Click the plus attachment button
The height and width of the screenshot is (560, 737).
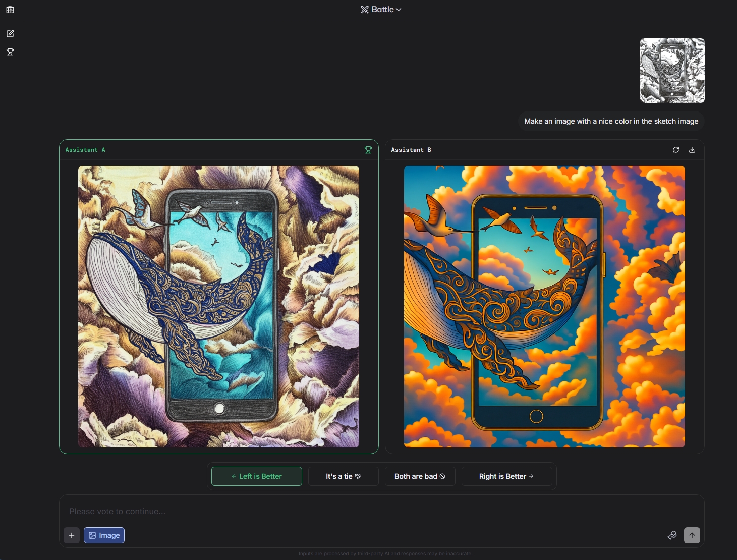pyautogui.click(x=72, y=535)
